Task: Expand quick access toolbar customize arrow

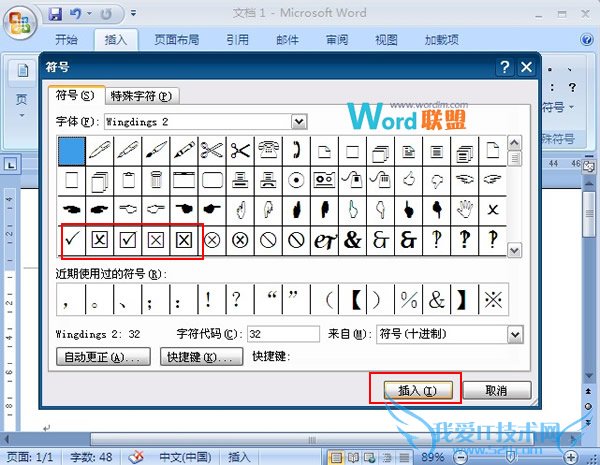Action: (x=133, y=14)
